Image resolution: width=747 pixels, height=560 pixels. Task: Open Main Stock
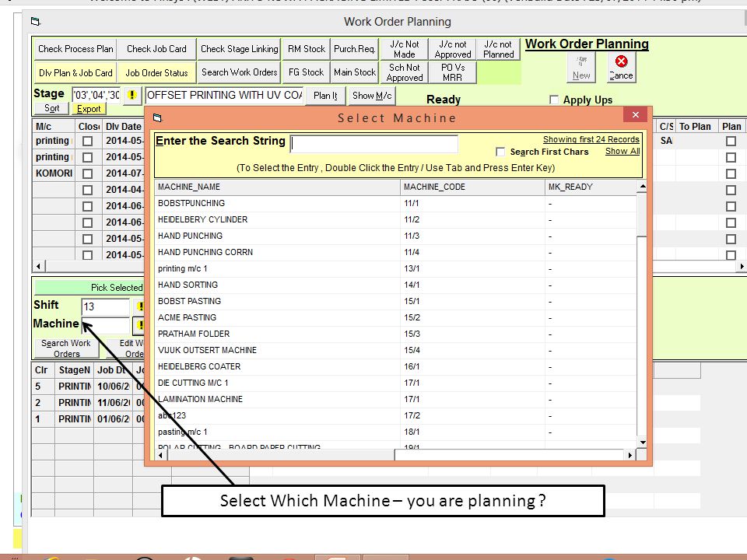point(355,72)
